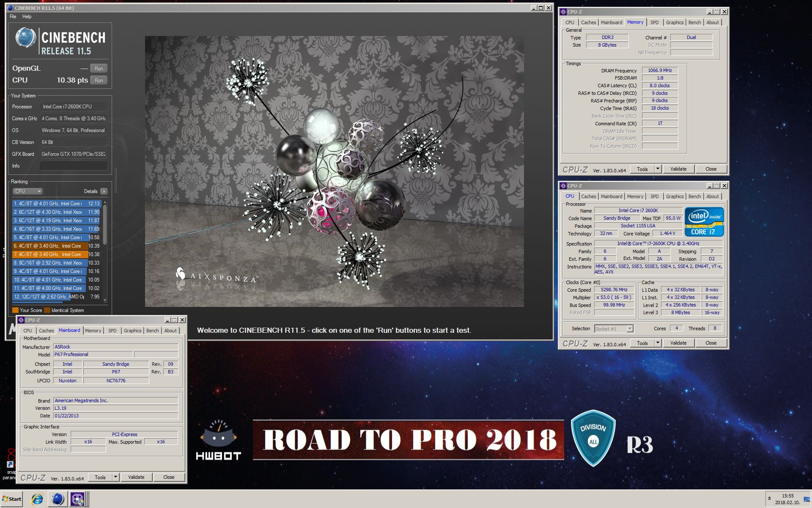Click the Intel Core i7 logo badge

(x=704, y=222)
